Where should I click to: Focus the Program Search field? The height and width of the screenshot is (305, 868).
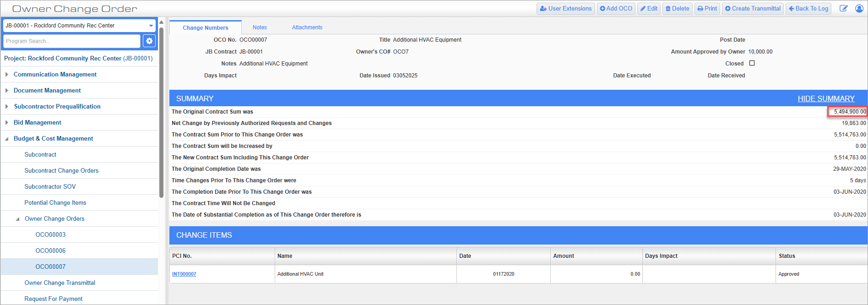[72, 41]
